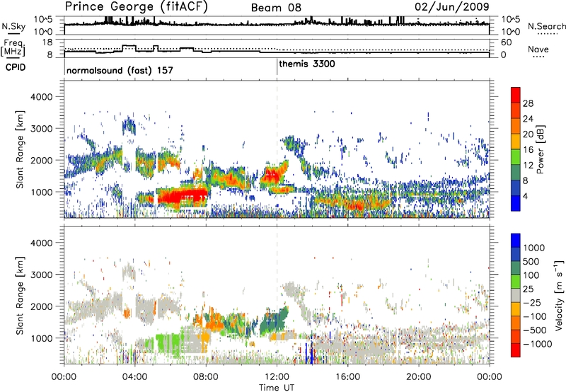Click the "16:00" time tick label
566x392 pixels.
pyautogui.click(x=347, y=377)
